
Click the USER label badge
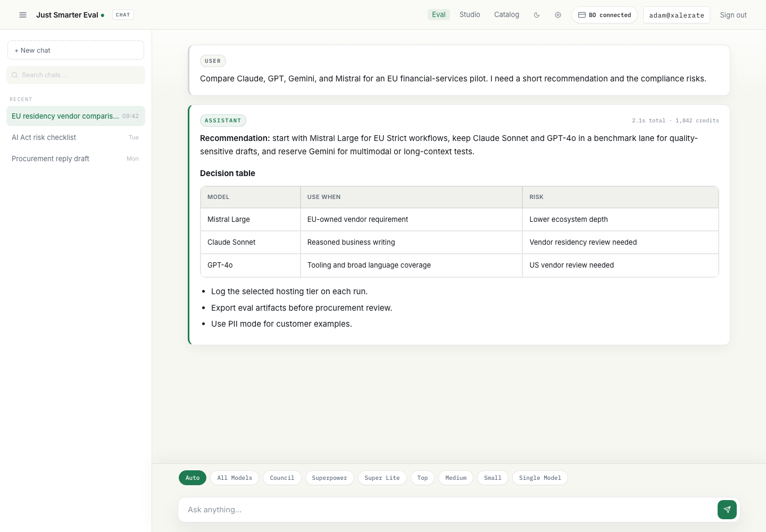pyautogui.click(x=213, y=61)
